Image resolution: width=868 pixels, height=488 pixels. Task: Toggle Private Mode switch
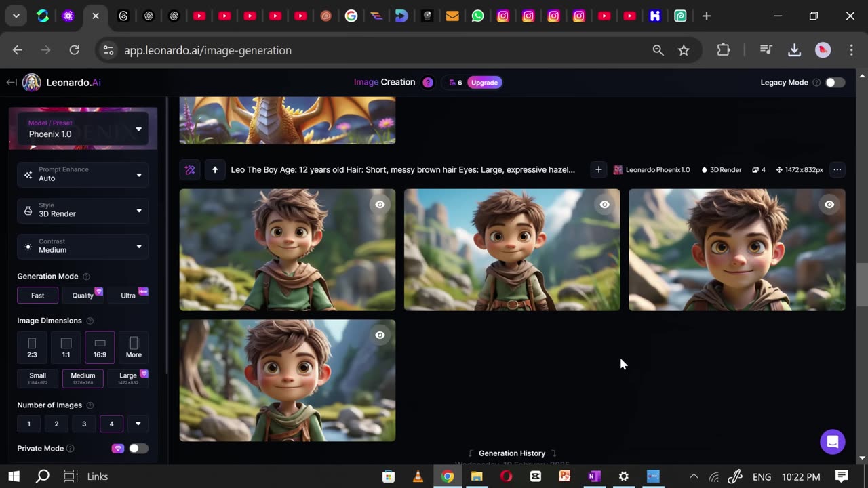138,449
